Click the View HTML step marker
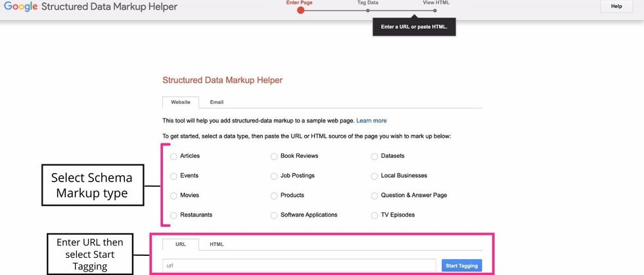This screenshot has height=275, width=644. pos(435,11)
